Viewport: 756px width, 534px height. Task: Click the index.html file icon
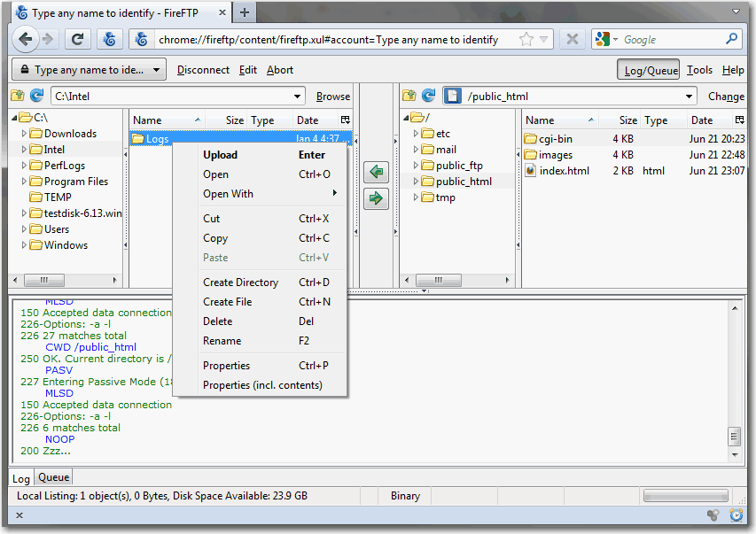pyautogui.click(x=530, y=171)
